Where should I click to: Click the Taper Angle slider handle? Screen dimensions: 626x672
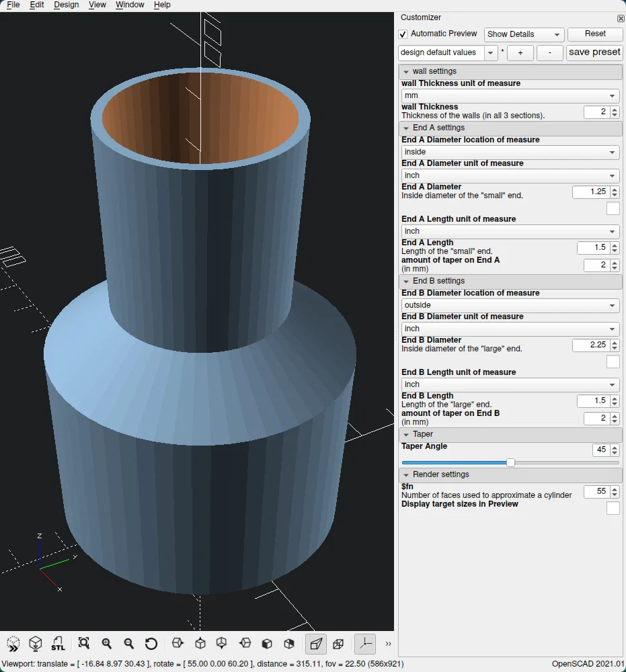click(510, 462)
